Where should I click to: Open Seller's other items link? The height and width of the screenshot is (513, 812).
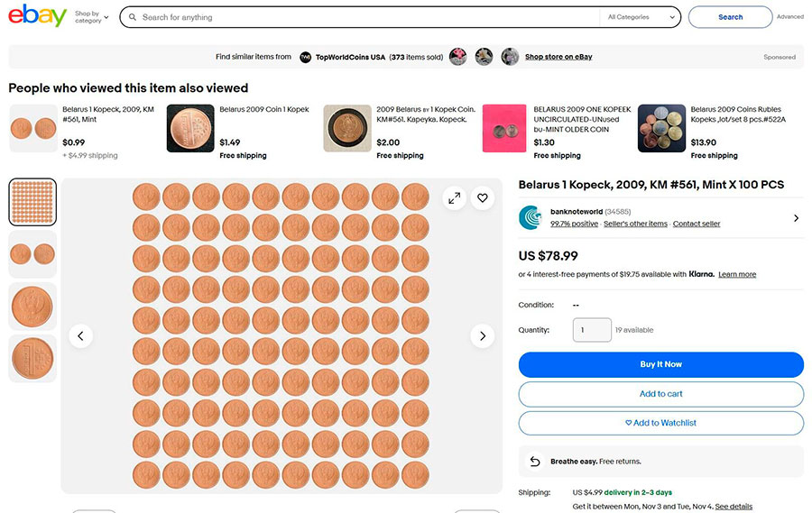[635, 224]
